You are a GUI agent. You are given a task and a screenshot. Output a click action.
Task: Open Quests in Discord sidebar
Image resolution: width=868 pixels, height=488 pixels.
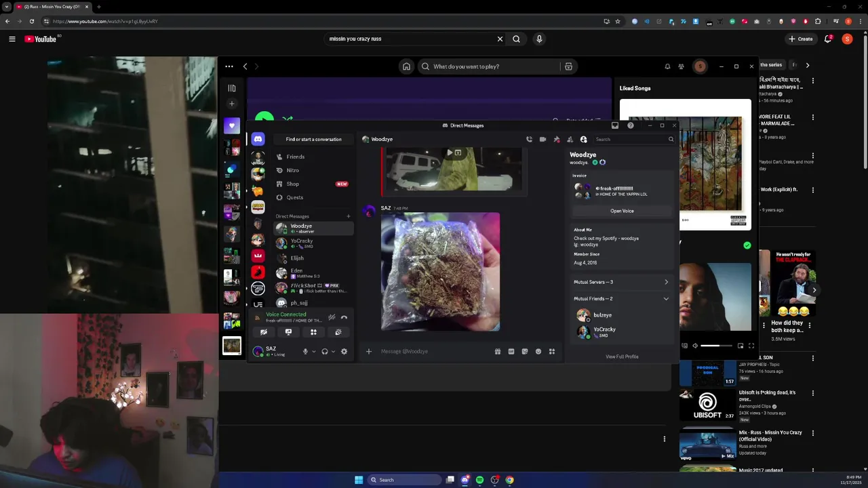pyautogui.click(x=313, y=197)
